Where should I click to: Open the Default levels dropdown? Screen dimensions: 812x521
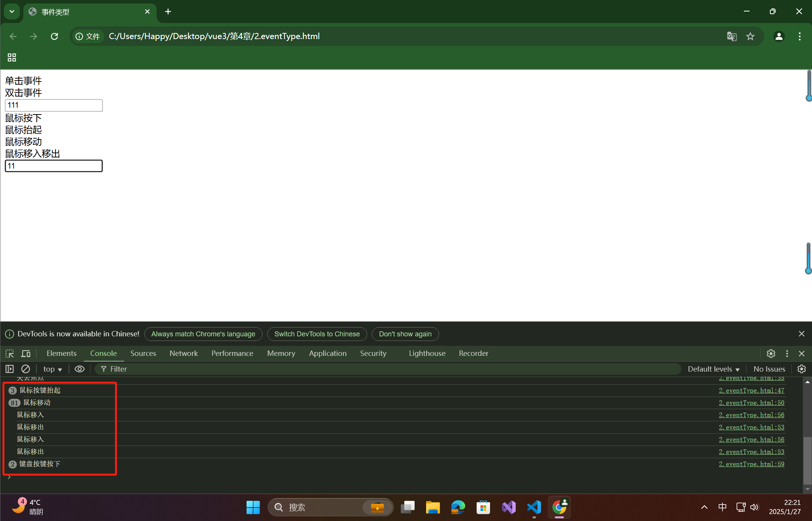713,369
